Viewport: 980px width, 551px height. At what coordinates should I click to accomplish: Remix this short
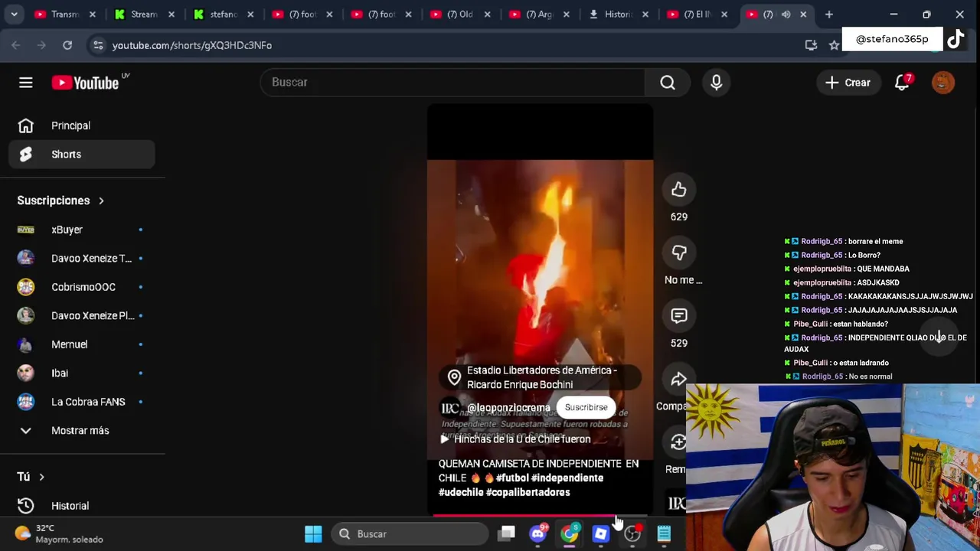[678, 442]
